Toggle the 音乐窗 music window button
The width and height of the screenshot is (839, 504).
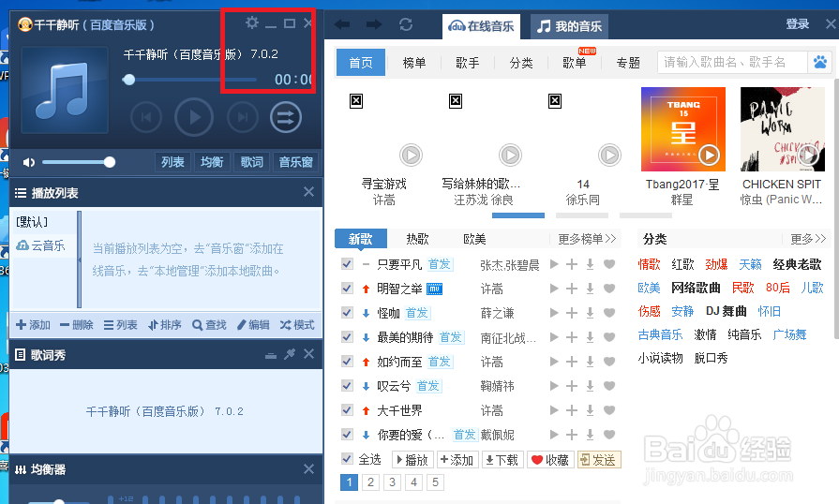295,162
